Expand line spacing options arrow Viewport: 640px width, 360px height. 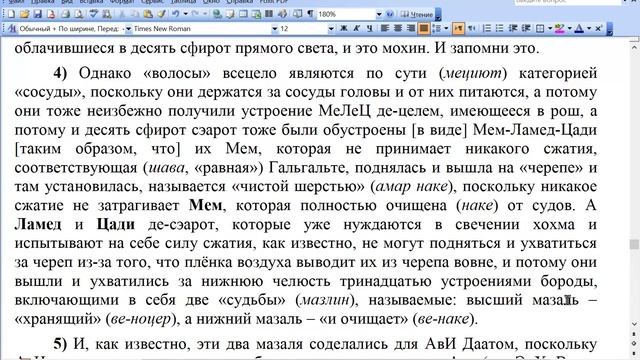click(x=446, y=28)
